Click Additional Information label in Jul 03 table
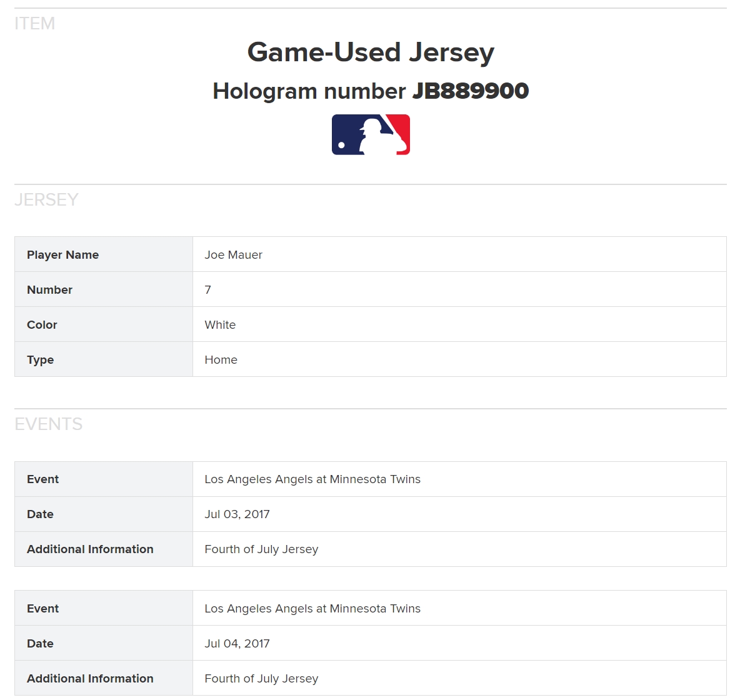This screenshot has height=700, width=730. tap(103, 549)
